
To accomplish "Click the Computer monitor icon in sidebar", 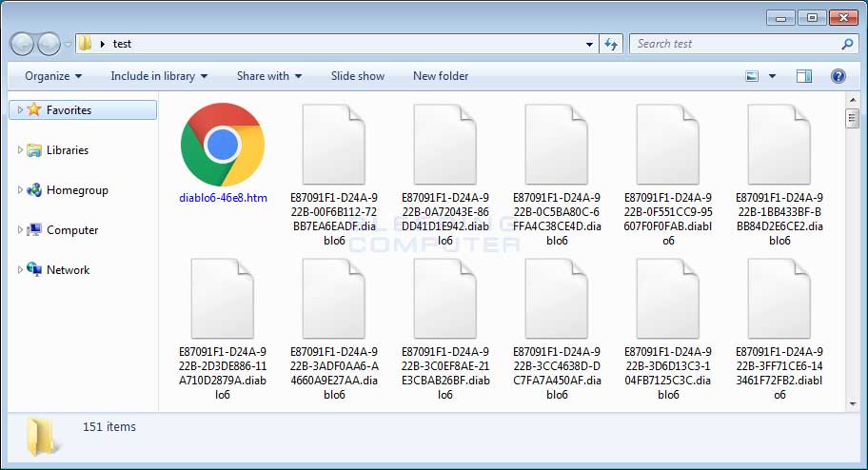I will click(33, 229).
